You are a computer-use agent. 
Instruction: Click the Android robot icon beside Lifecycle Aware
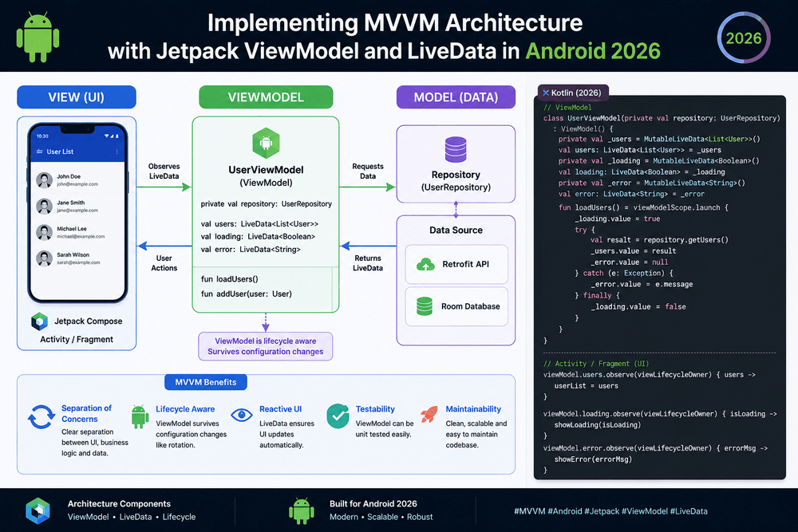[140, 417]
